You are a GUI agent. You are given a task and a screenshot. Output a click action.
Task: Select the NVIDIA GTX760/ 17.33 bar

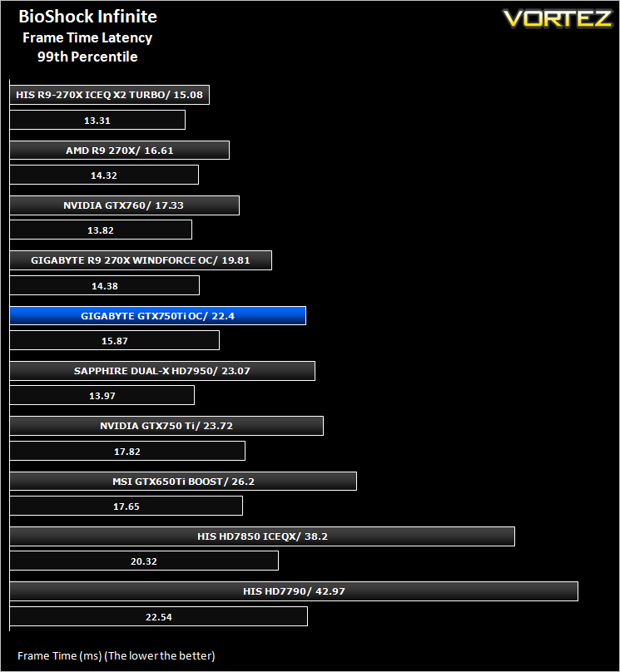125,205
